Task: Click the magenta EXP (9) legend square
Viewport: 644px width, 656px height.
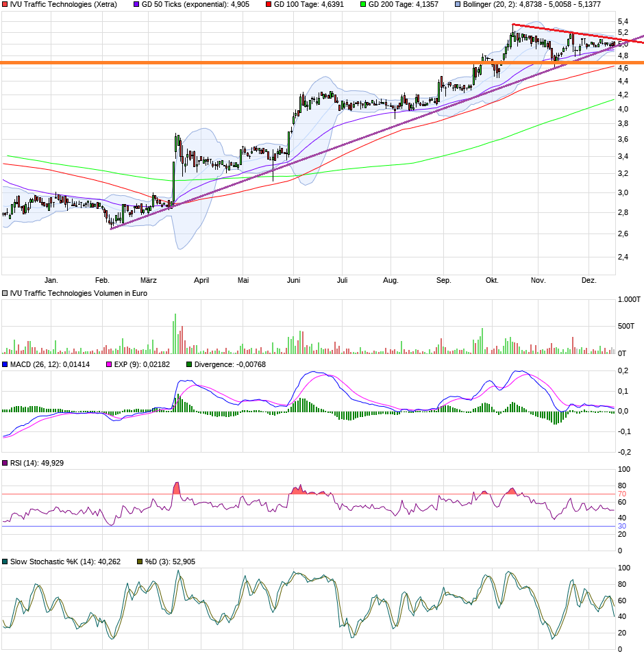Action: pyautogui.click(x=109, y=365)
